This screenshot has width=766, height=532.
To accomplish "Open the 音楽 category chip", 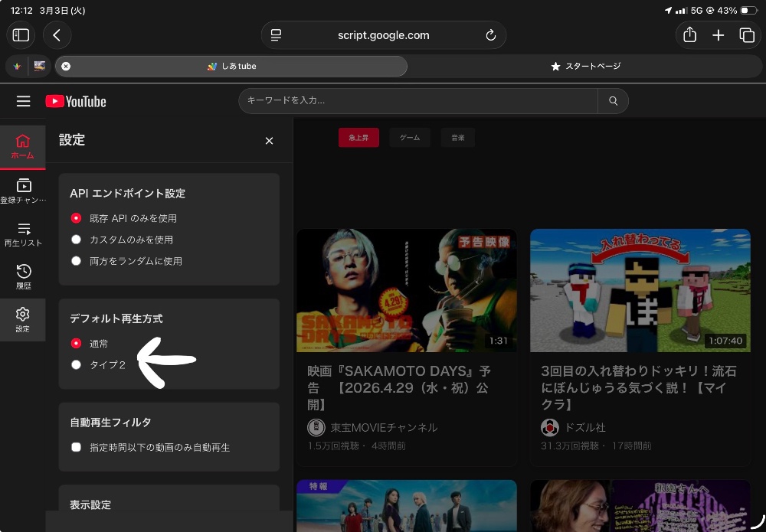I will (x=457, y=138).
